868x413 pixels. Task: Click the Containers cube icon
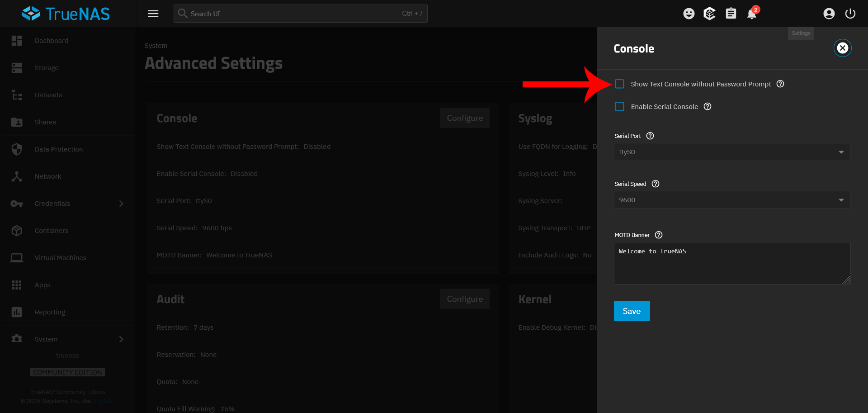point(17,231)
